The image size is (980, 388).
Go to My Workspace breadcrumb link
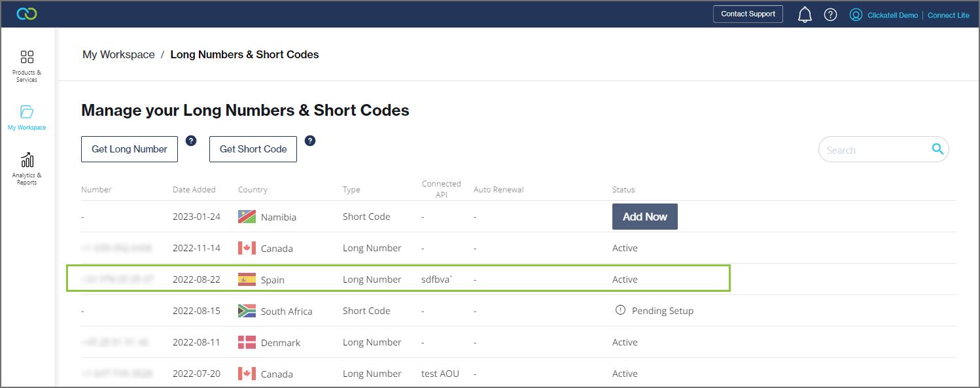coord(118,55)
